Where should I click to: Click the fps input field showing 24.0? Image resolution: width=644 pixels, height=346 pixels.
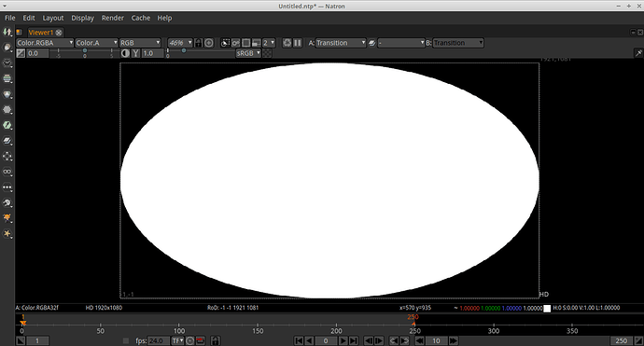click(x=158, y=340)
